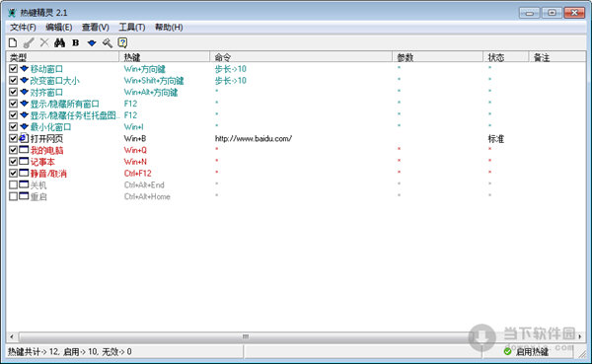Click the window icon beside 记事本
Viewport: 592px width, 364px height.
pos(24,162)
